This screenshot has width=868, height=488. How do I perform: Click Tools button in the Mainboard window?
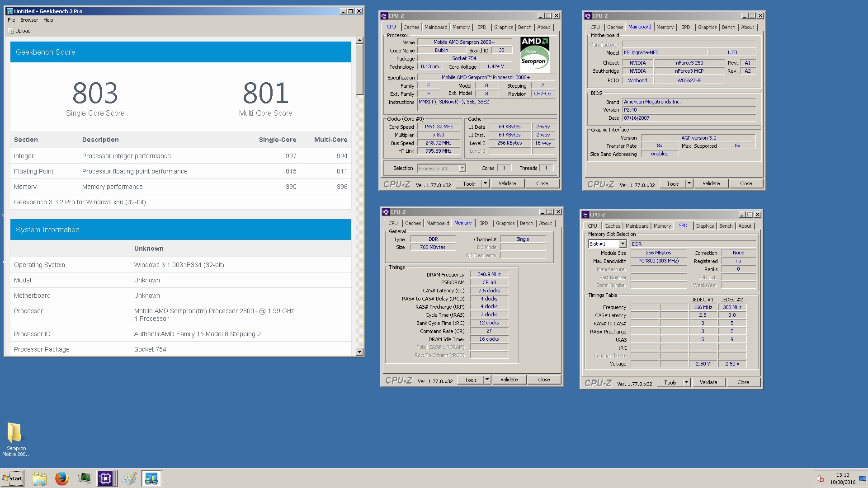coord(673,183)
